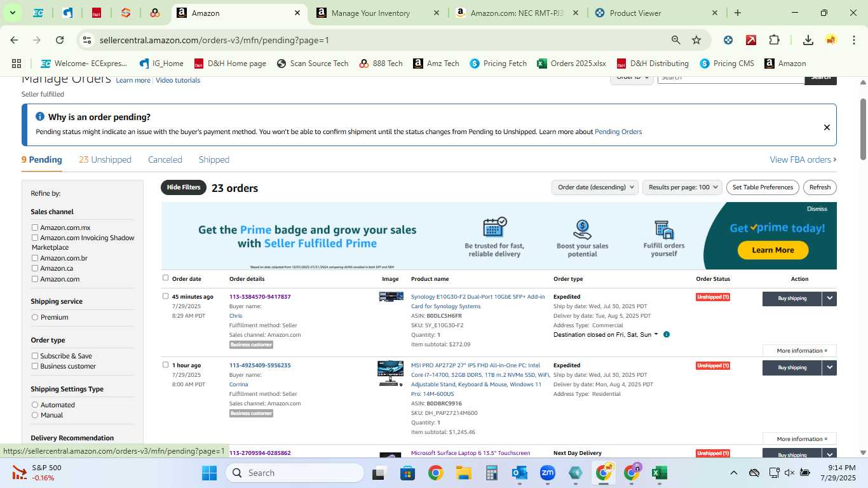Open Order date (descending) sort dropdown
The image size is (868, 488).
click(x=595, y=187)
